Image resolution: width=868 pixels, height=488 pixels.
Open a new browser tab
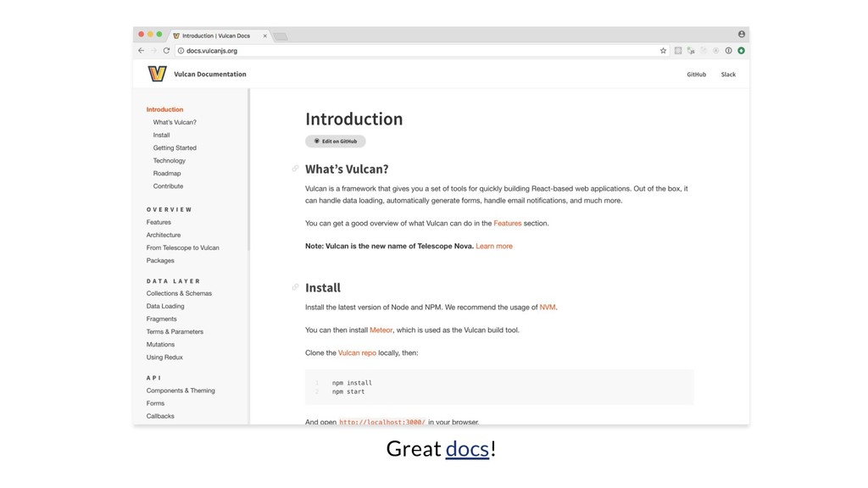pyautogui.click(x=281, y=36)
